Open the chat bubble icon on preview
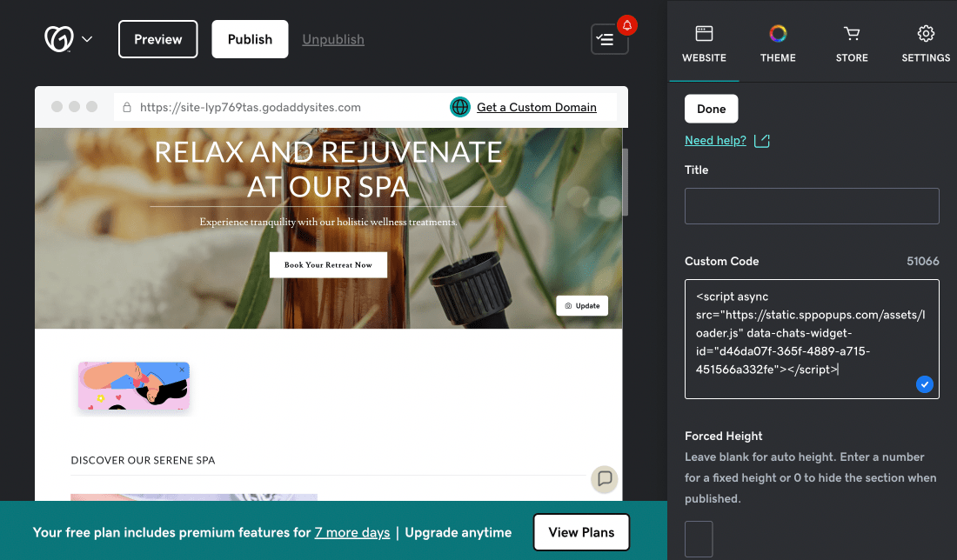The image size is (957, 560). click(605, 479)
